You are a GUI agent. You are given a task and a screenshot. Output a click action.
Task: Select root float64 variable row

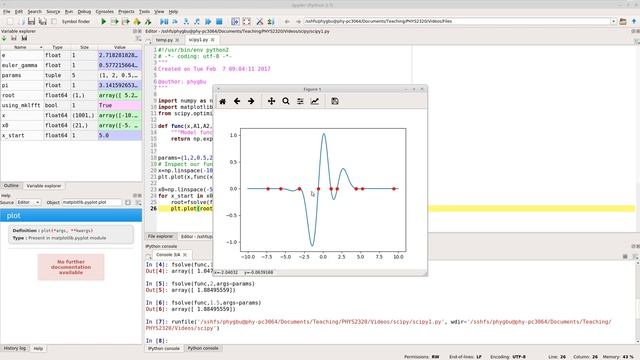point(71,95)
